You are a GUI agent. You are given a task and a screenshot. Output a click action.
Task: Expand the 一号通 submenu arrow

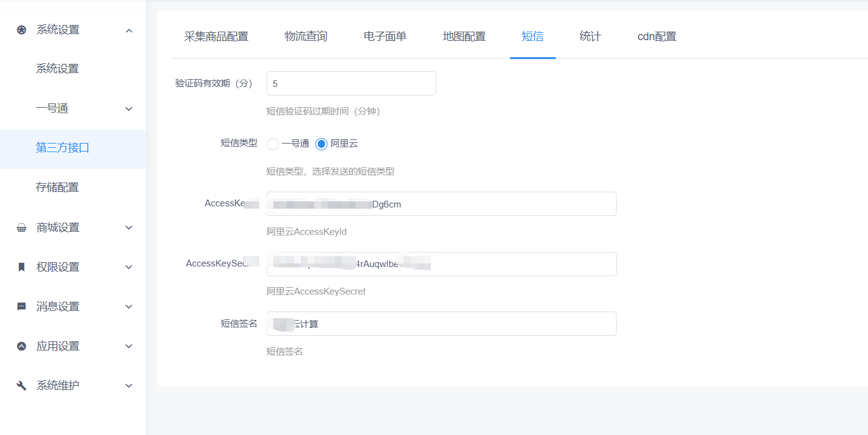[x=129, y=109]
